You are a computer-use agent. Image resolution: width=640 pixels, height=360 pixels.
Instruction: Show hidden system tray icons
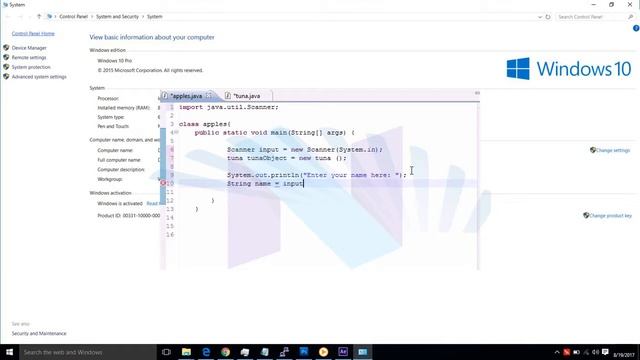(x=557, y=352)
